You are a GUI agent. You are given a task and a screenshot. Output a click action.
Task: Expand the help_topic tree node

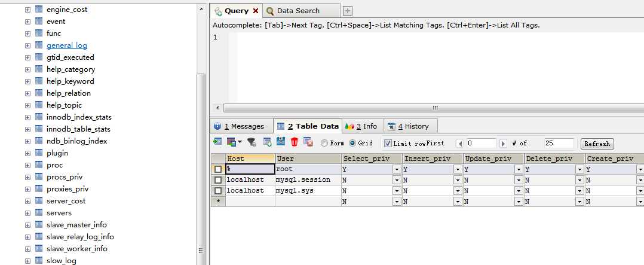tap(27, 105)
